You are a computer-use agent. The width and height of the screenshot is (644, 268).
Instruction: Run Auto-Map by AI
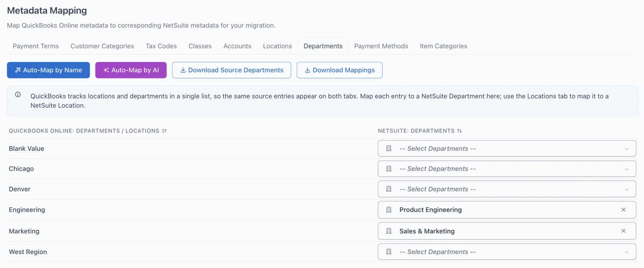pos(131,70)
